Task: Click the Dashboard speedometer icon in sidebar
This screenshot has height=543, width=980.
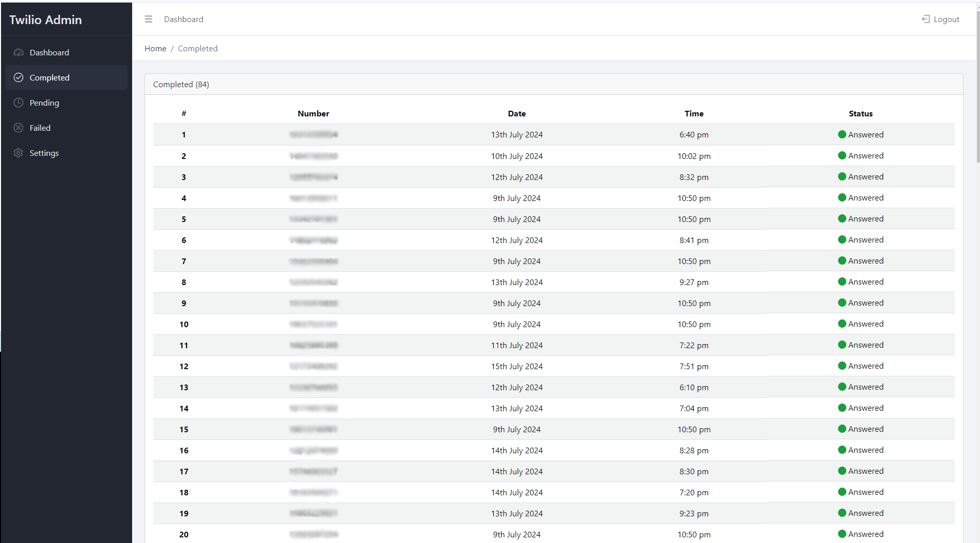Action: click(x=18, y=52)
